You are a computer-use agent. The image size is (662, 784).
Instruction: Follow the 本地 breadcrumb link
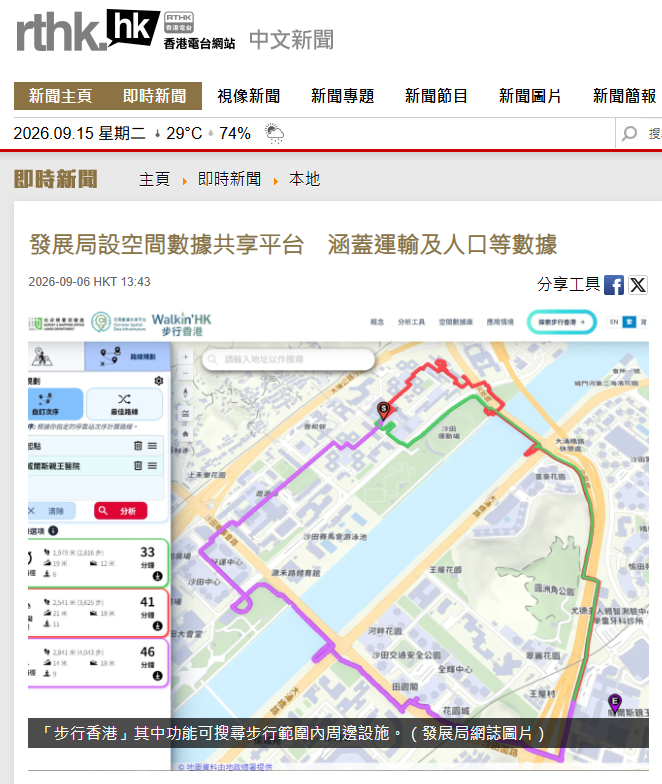point(304,179)
